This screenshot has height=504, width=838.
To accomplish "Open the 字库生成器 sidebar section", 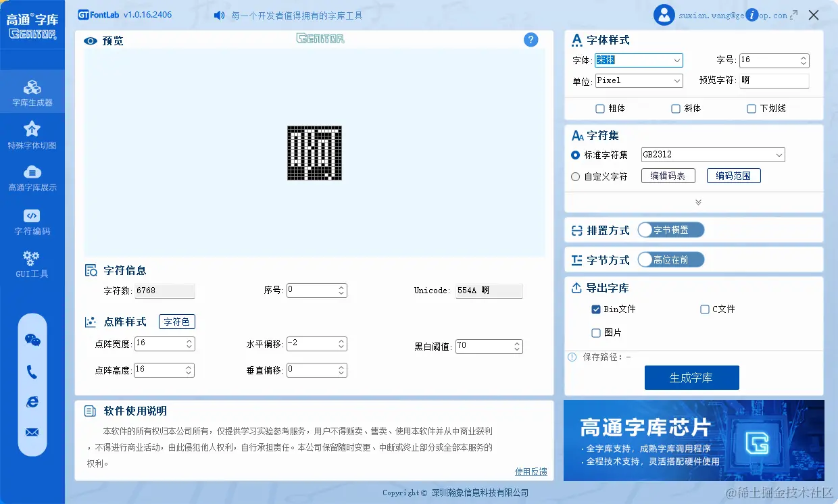I will (x=32, y=93).
